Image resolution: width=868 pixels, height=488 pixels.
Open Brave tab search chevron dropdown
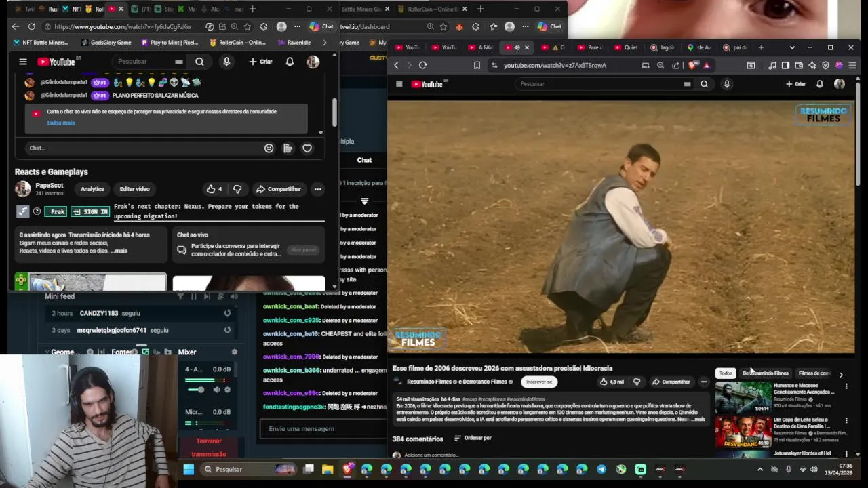[791, 47]
